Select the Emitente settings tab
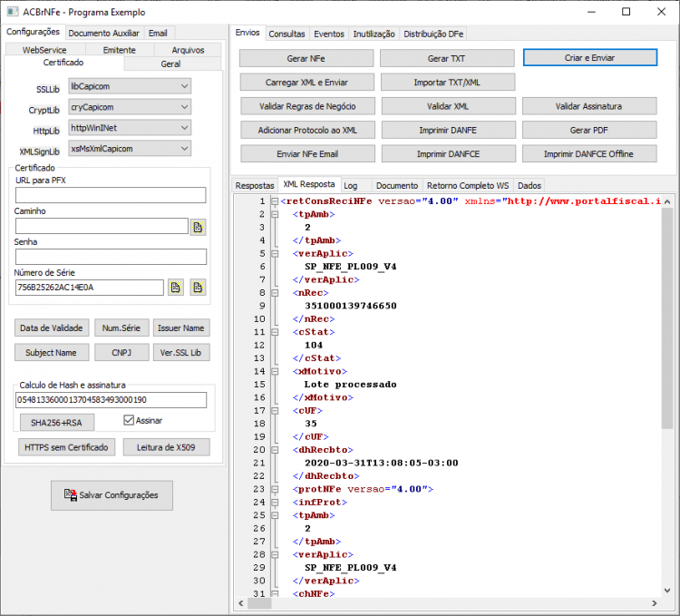680x616 pixels. click(120, 50)
